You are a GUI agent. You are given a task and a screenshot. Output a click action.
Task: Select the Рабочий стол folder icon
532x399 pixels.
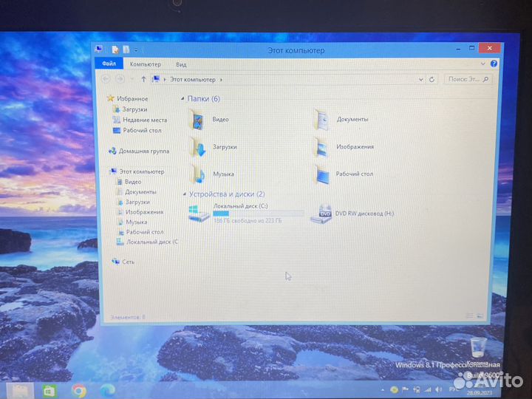[321, 174]
